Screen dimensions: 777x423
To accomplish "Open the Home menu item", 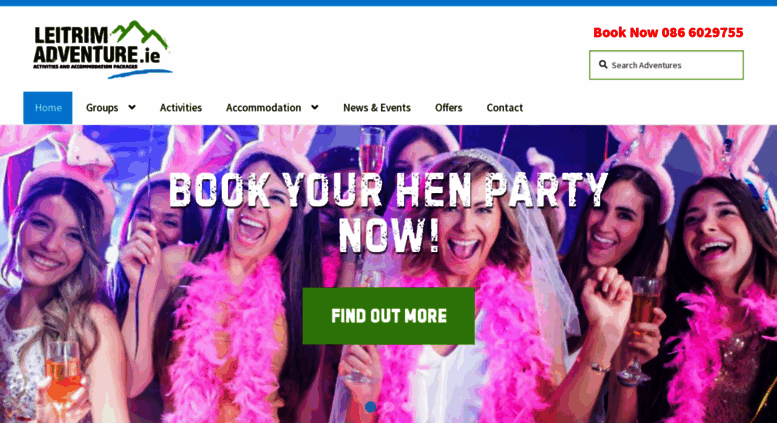I will (48, 107).
